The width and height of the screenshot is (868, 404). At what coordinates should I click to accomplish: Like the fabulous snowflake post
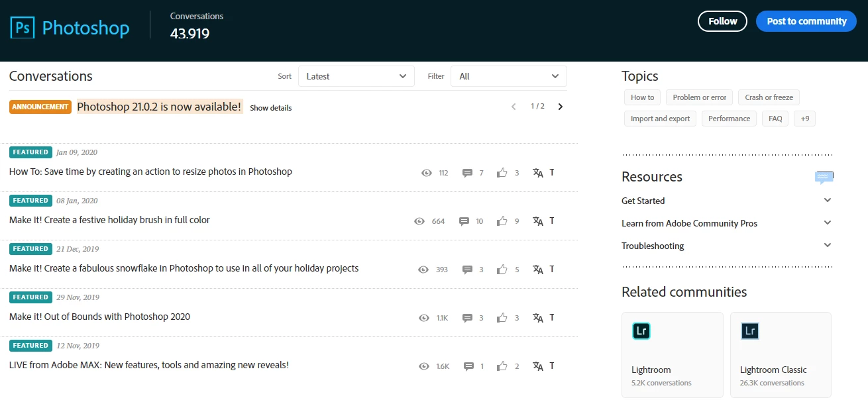coord(502,270)
